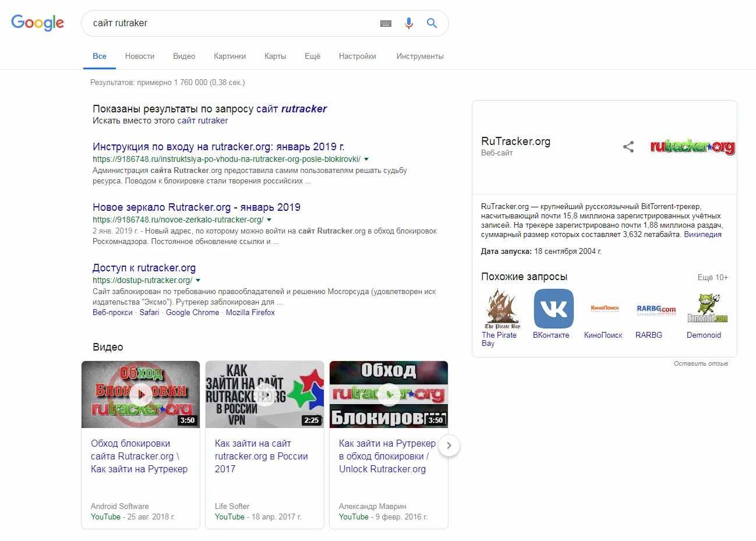This screenshot has width=756, height=541.
Task: Share the RuTracker.org knowledge panel
Action: point(628,147)
